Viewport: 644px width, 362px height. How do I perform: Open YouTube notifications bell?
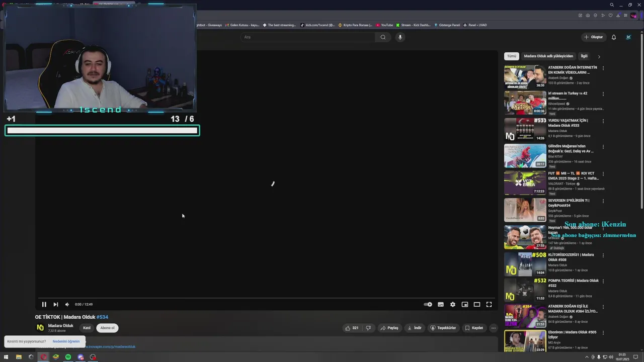(x=614, y=37)
